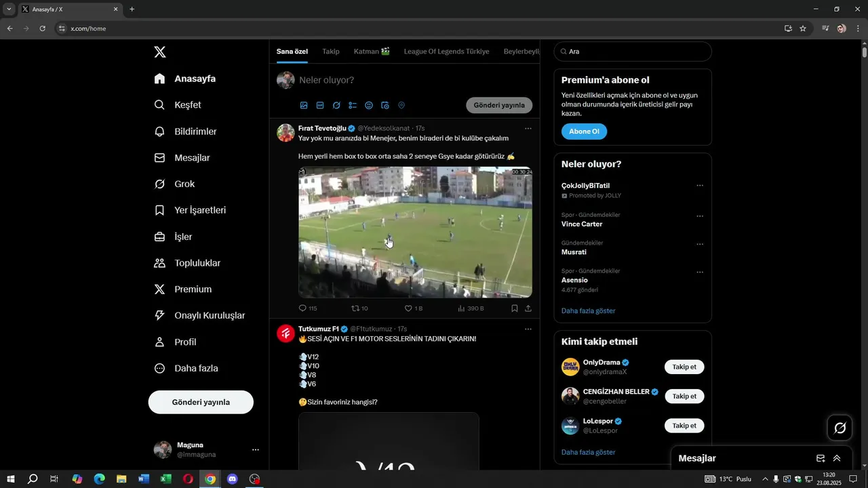Compose new message icon in Mesajlar drawer
The image size is (868, 488).
tap(821, 458)
